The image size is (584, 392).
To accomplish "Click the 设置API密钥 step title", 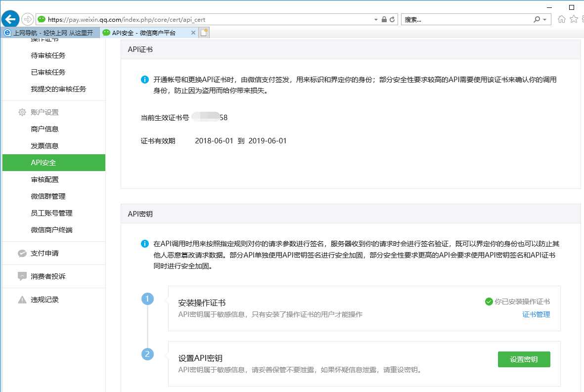I will pos(200,358).
